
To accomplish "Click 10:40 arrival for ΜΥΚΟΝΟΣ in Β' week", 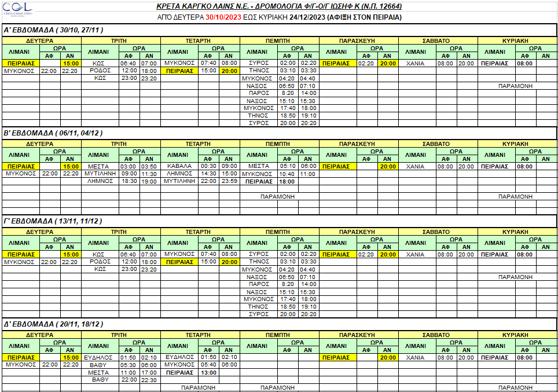I will click(288, 174).
